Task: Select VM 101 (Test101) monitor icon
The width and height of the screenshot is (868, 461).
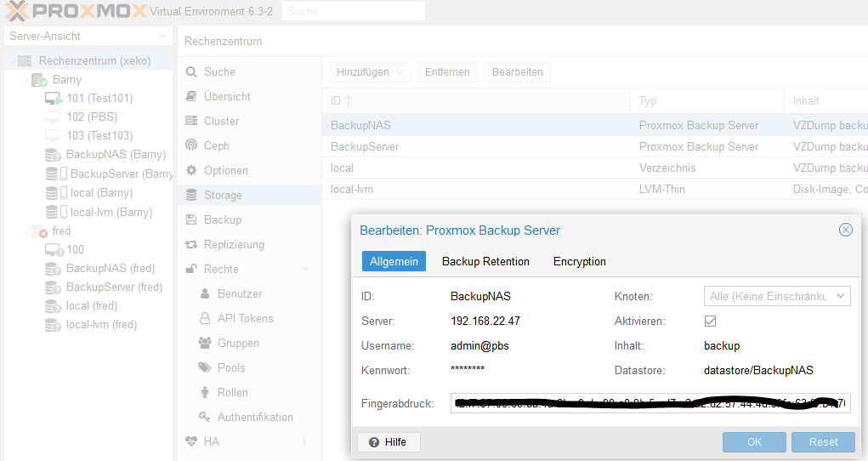Action: coord(54,99)
